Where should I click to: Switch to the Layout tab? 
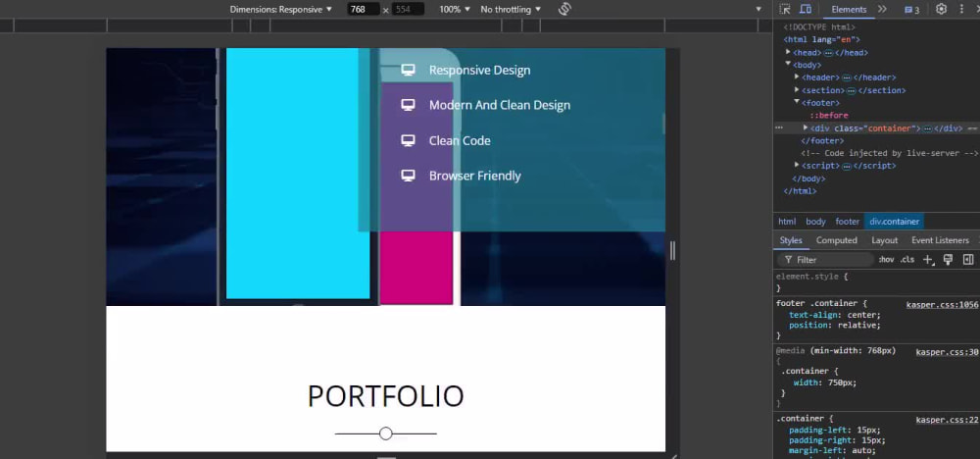884,240
